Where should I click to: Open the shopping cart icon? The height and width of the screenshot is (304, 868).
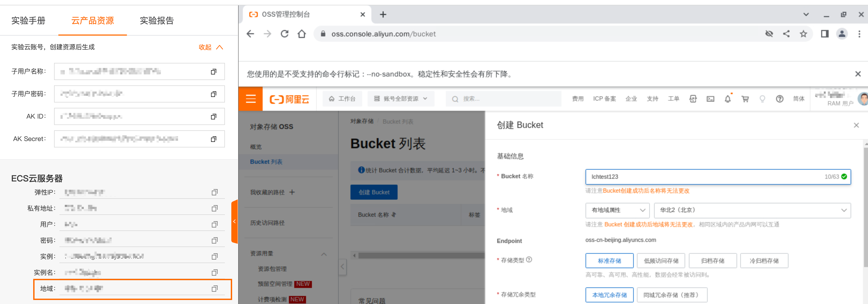745,99
